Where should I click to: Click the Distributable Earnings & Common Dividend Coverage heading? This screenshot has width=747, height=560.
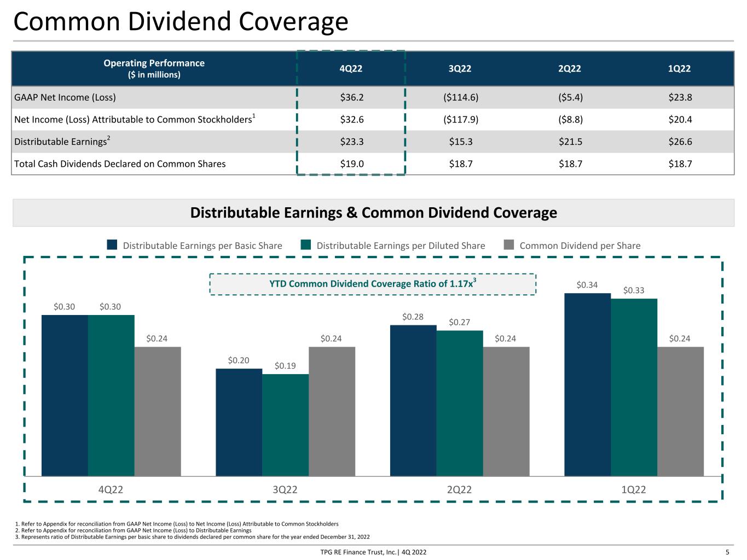[373, 213]
